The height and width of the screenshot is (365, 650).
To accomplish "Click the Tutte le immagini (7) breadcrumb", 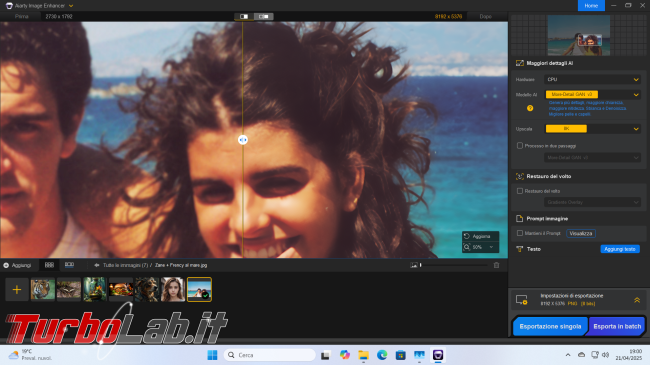I will point(126,265).
